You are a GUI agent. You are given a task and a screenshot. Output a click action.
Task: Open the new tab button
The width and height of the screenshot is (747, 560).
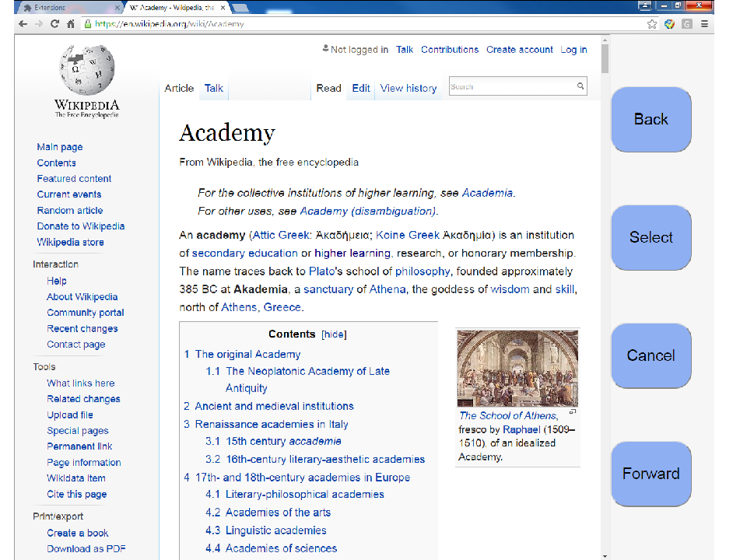(240, 8)
